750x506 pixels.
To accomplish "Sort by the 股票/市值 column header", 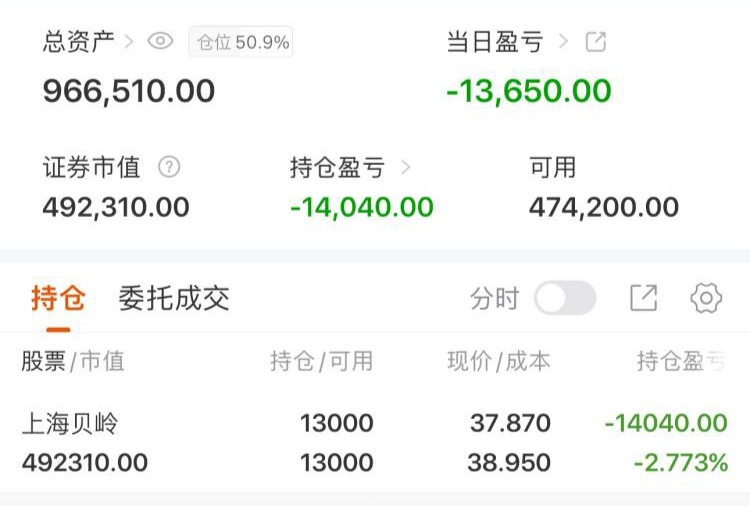I will click(x=73, y=361).
